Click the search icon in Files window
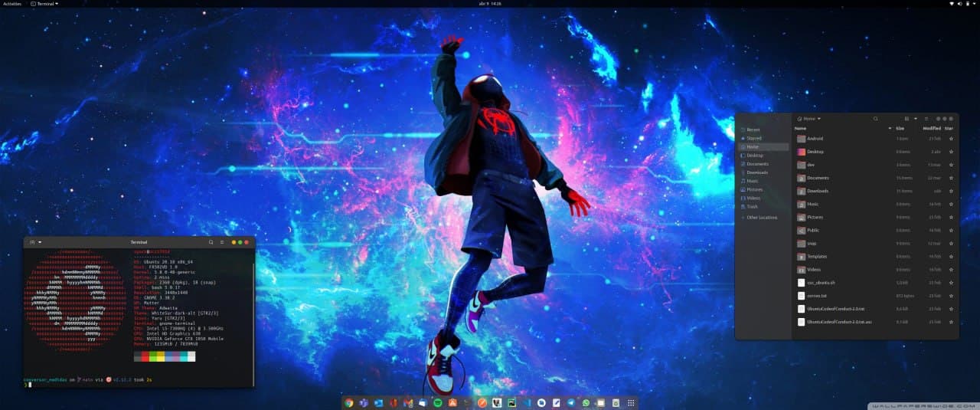Viewport: 980px width, 410px height. coord(876,119)
